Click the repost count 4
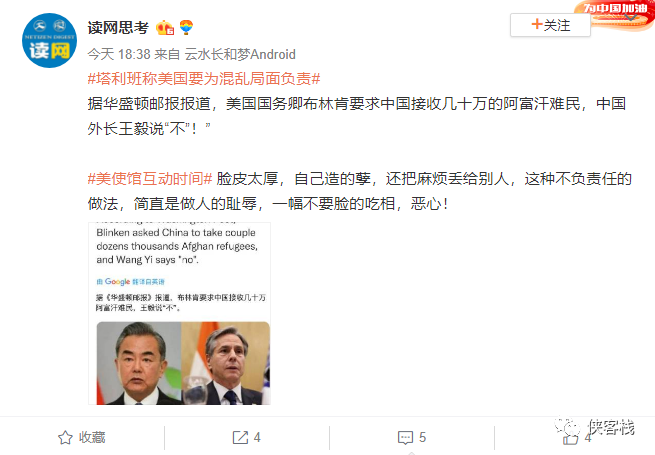655x455 pixels. pyautogui.click(x=257, y=437)
